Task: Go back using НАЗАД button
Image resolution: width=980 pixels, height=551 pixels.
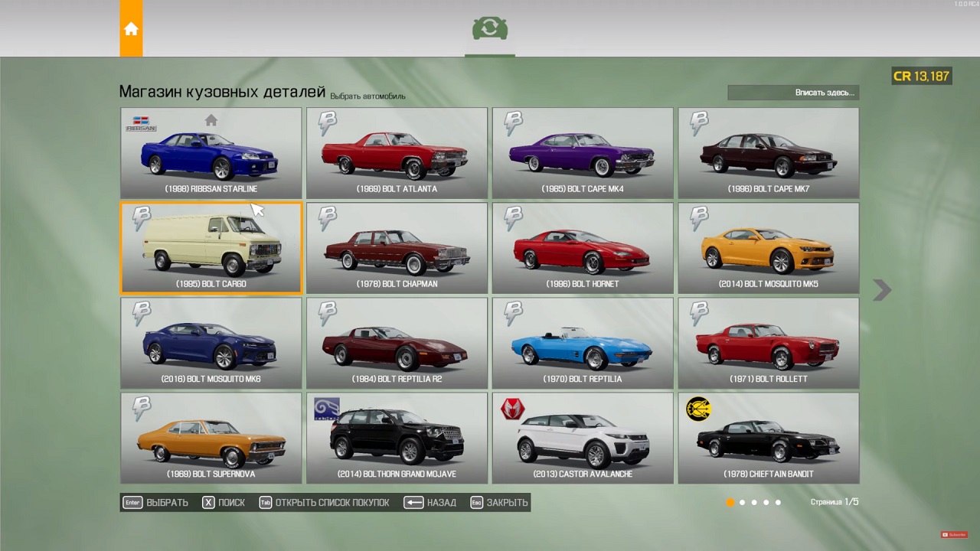Action: coord(430,503)
